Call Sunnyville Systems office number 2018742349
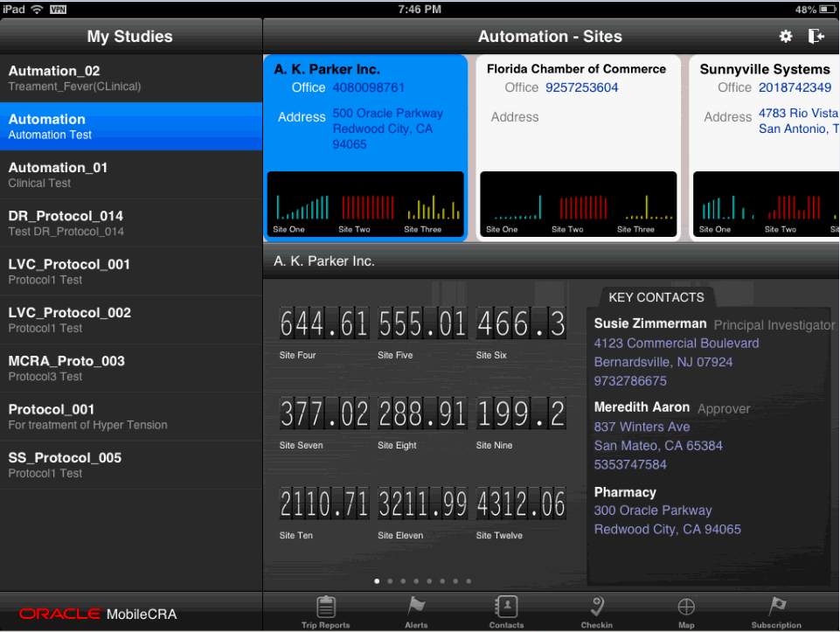Viewport: 840px width, 632px height. [795, 87]
